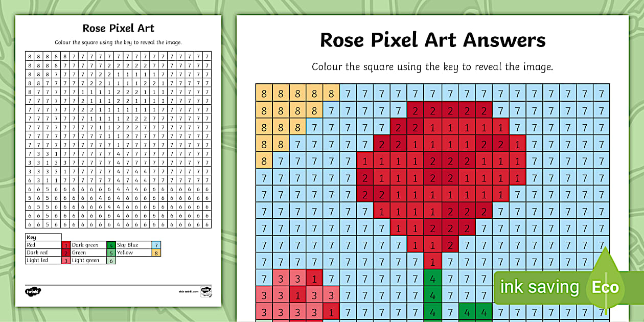Open the visit twinkl.com link
Image resolution: width=644 pixels, height=322 pixels.
click(x=188, y=291)
